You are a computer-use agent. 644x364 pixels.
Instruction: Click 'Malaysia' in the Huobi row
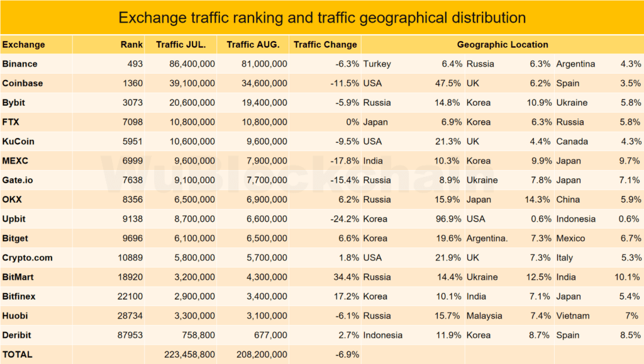pos(484,316)
